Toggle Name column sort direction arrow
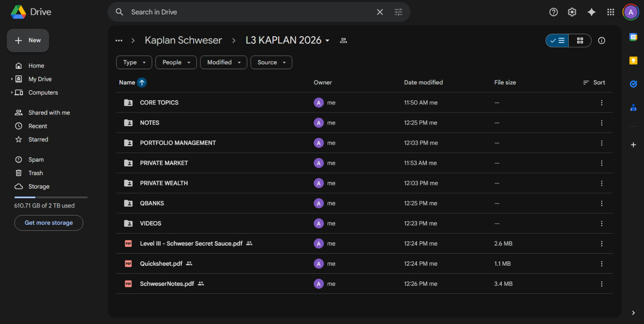The image size is (644, 324). tap(142, 82)
